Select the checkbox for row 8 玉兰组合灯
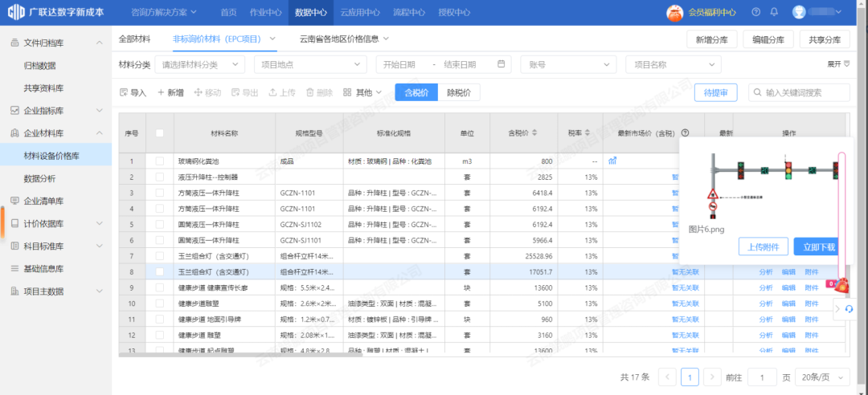 click(x=160, y=272)
